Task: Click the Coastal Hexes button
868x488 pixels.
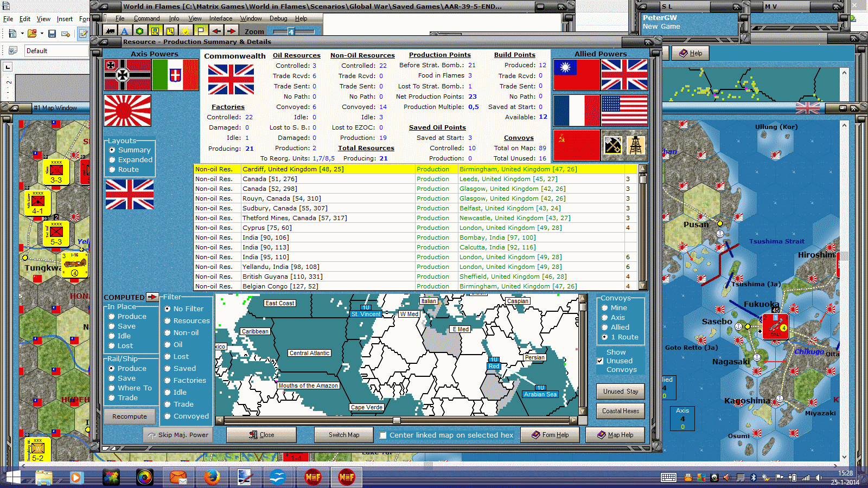Action: click(621, 411)
